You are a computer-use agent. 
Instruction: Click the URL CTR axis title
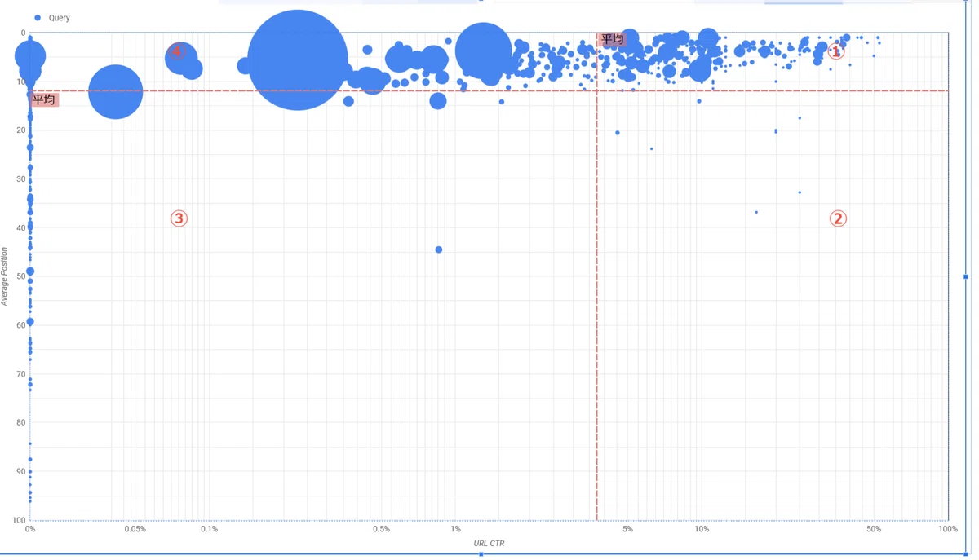(x=489, y=543)
